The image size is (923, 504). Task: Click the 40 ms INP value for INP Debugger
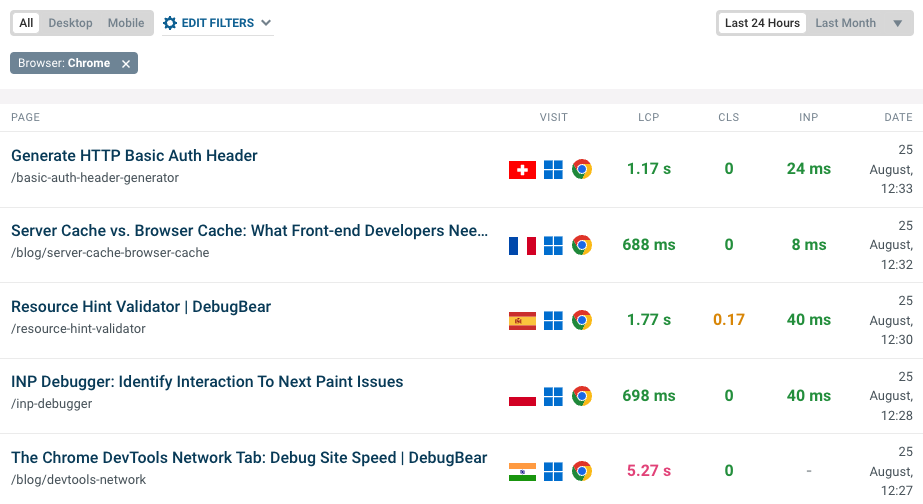[809, 396]
